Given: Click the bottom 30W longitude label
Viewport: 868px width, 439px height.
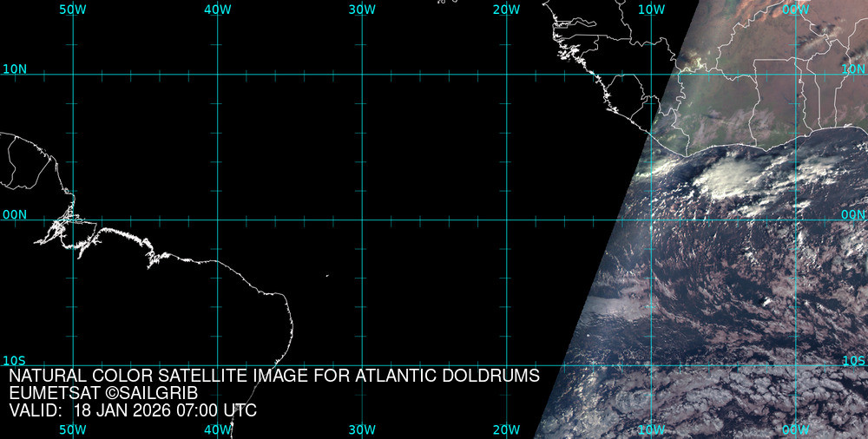Looking at the screenshot, I should pyautogui.click(x=362, y=429).
